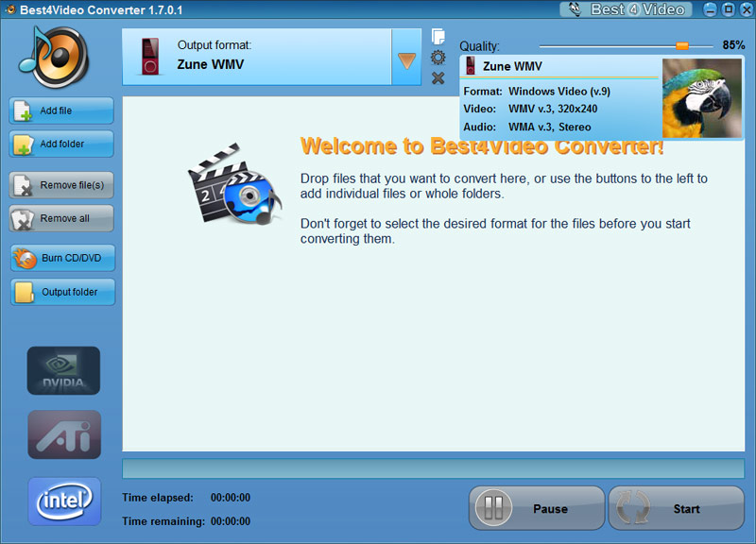Minimize the Best4Video Converter window

click(710, 9)
